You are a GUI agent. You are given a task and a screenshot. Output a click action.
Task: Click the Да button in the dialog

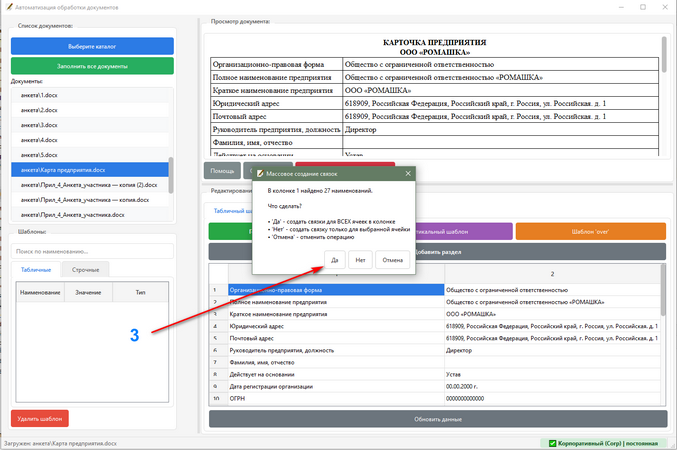(335, 260)
